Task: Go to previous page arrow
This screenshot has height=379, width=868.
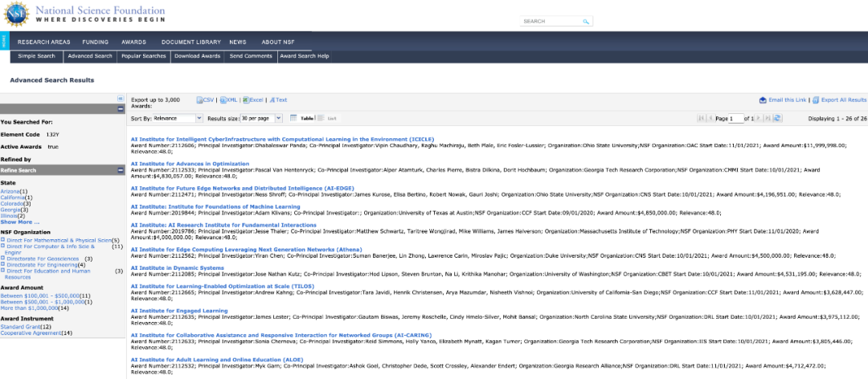Action: pyautogui.click(x=710, y=118)
